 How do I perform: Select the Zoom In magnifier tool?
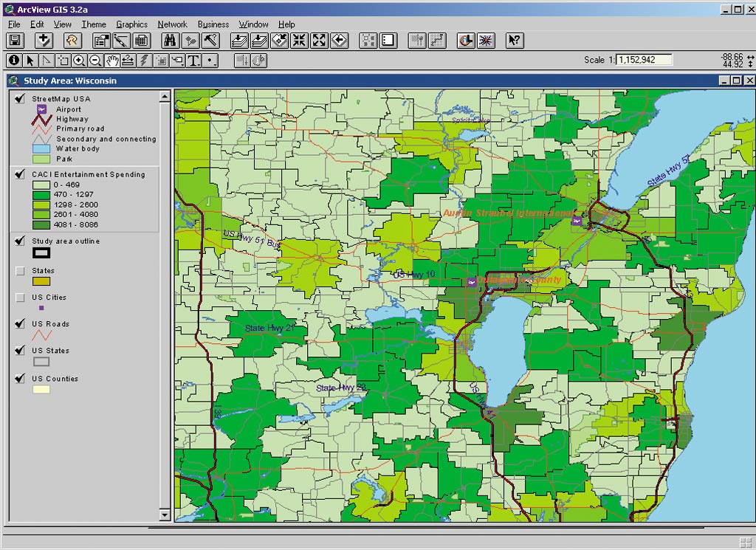click(80, 61)
